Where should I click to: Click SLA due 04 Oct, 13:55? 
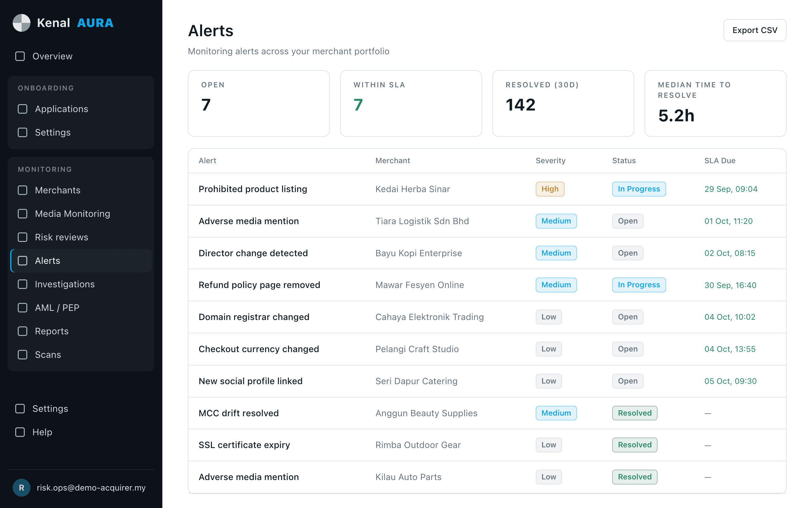730,349
